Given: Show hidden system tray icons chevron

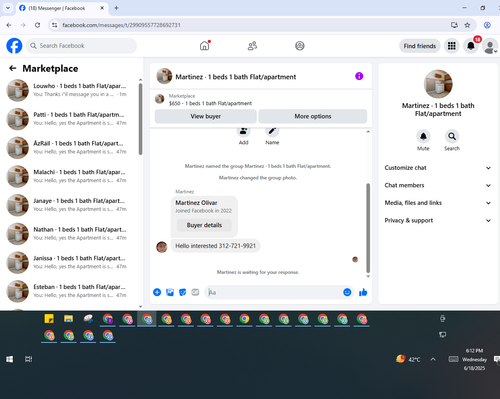Looking at the screenshot, I should coord(433,359).
